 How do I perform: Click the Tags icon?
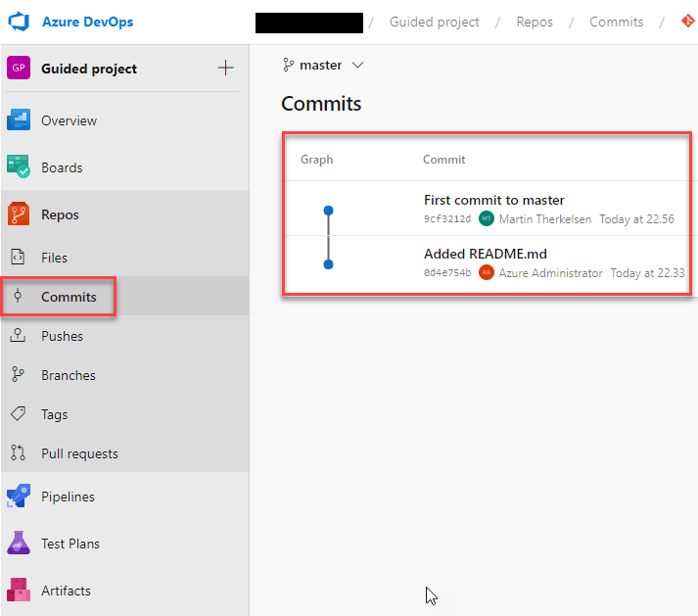coord(18,414)
